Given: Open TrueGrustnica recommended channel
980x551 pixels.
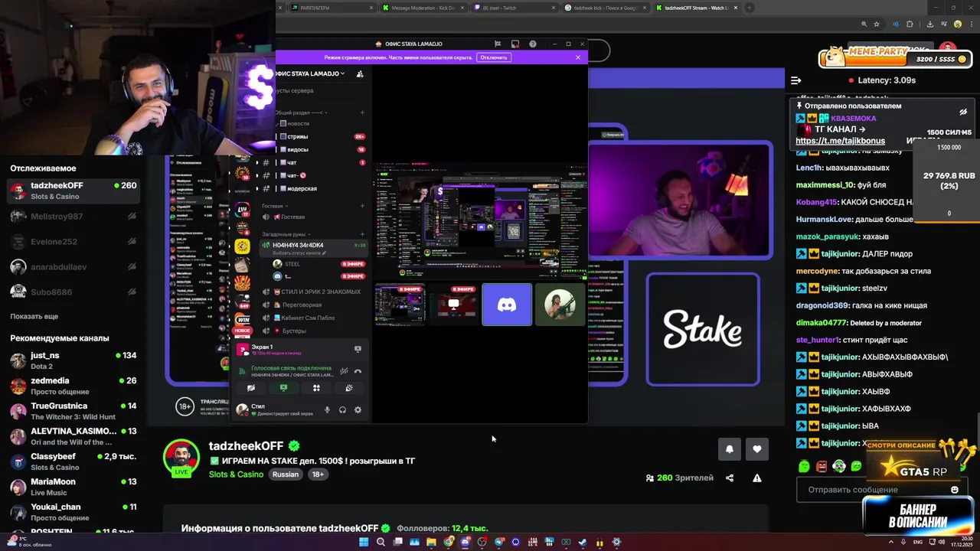Looking at the screenshot, I should [x=73, y=411].
